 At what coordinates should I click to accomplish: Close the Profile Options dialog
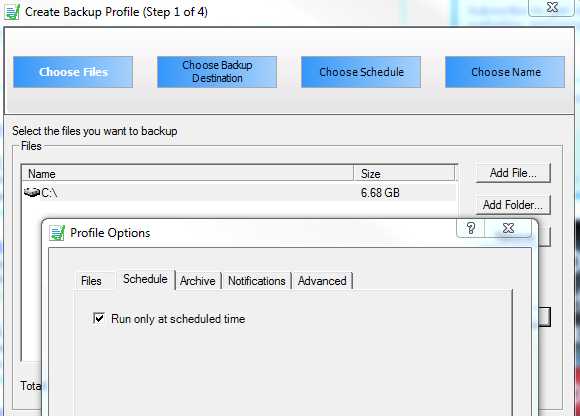click(509, 228)
